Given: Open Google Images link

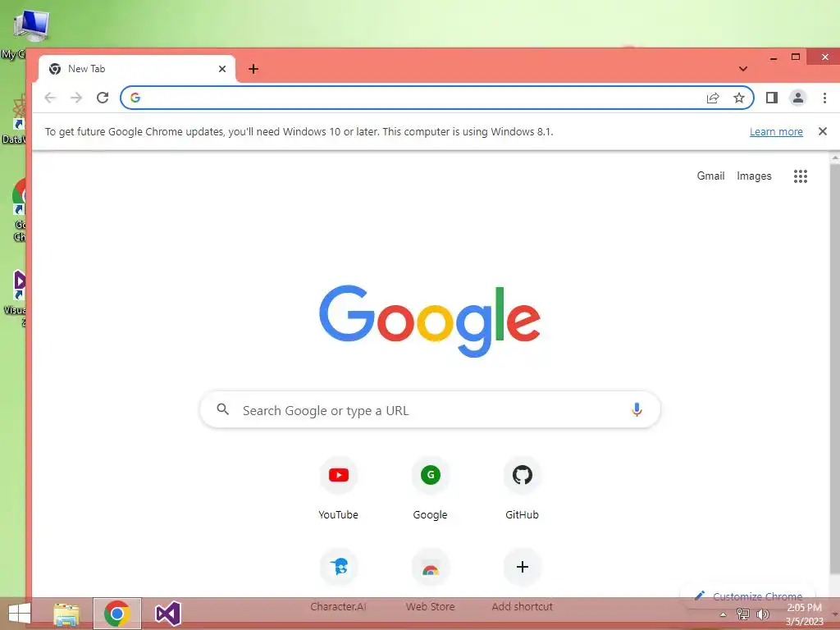Looking at the screenshot, I should point(754,176).
